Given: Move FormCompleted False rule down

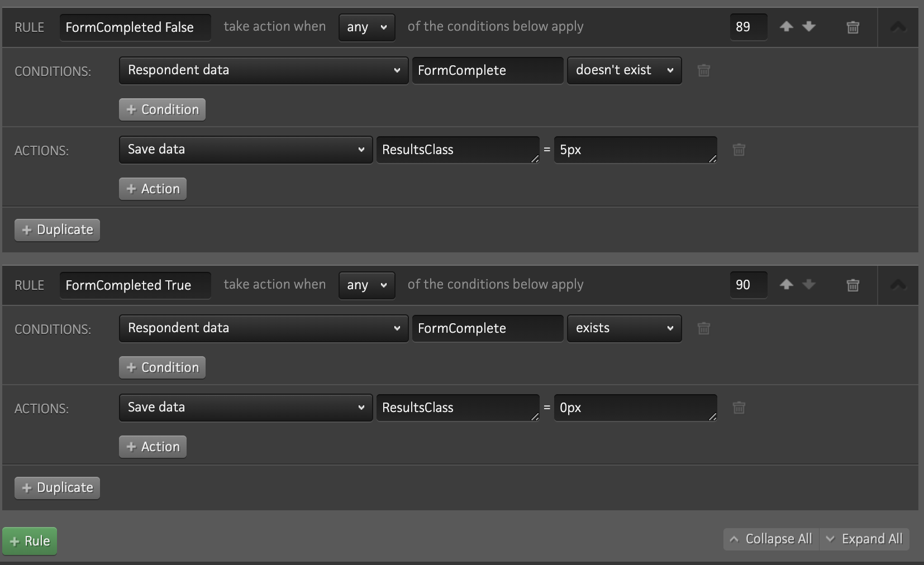Looking at the screenshot, I should pyautogui.click(x=809, y=26).
